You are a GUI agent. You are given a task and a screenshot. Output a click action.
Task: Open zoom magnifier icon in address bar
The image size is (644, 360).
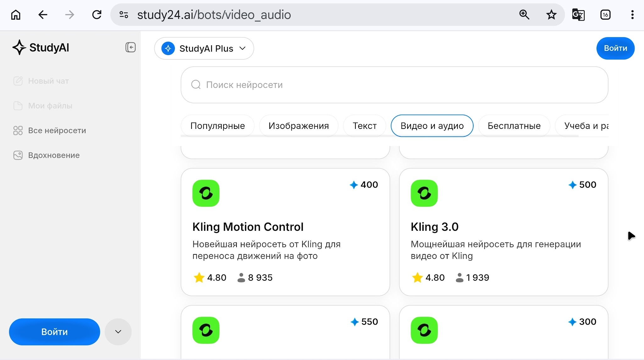(524, 15)
